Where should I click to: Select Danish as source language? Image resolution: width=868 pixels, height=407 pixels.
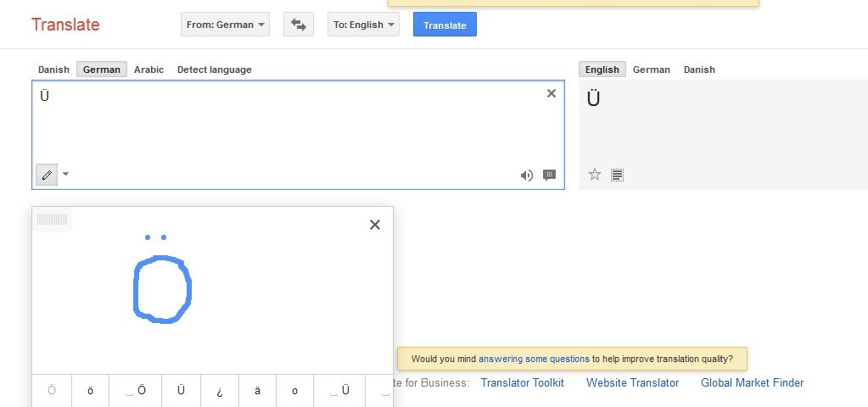(53, 70)
